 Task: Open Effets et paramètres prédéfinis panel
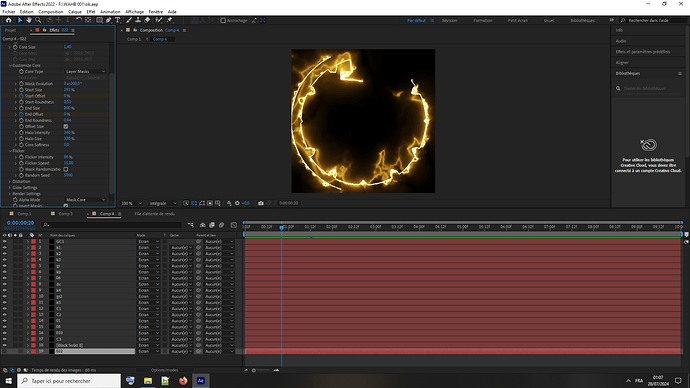click(x=643, y=52)
